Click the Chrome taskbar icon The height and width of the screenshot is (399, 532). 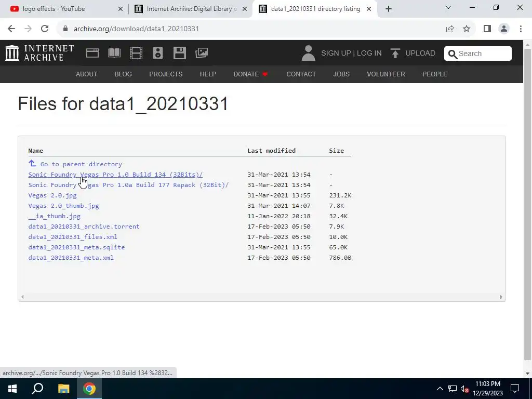(89, 389)
